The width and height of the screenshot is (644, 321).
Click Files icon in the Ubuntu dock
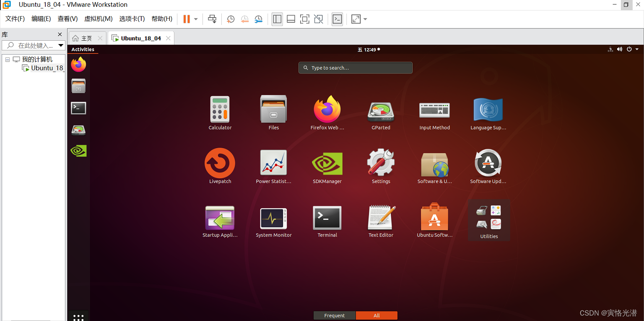(x=78, y=86)
